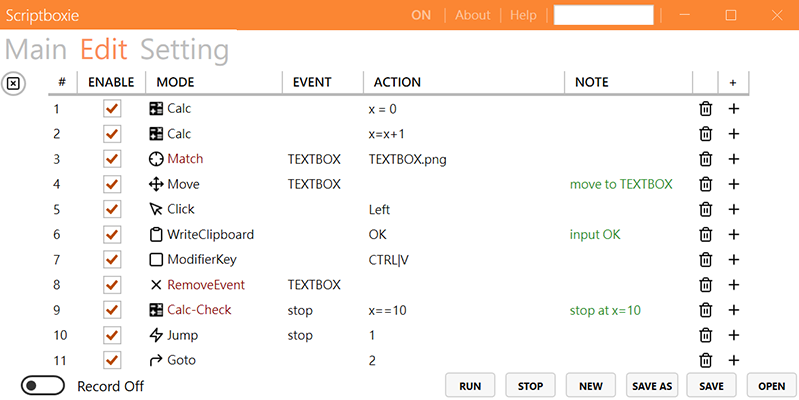Add a row after the Calc-Check row

[734, 310]
